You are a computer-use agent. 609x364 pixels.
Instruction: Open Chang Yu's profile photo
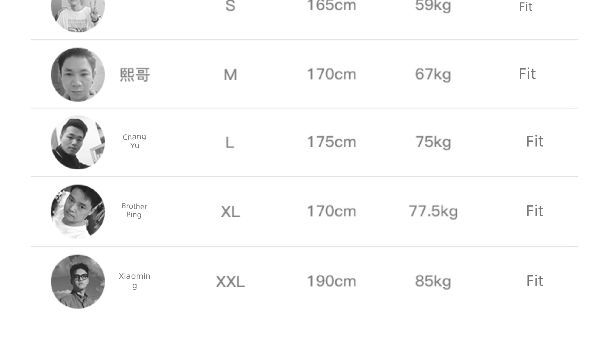tap(78, 142)
